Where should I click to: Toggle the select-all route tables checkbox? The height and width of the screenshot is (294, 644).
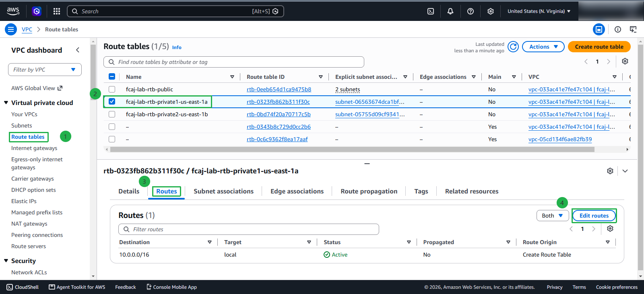click(112, 77)
